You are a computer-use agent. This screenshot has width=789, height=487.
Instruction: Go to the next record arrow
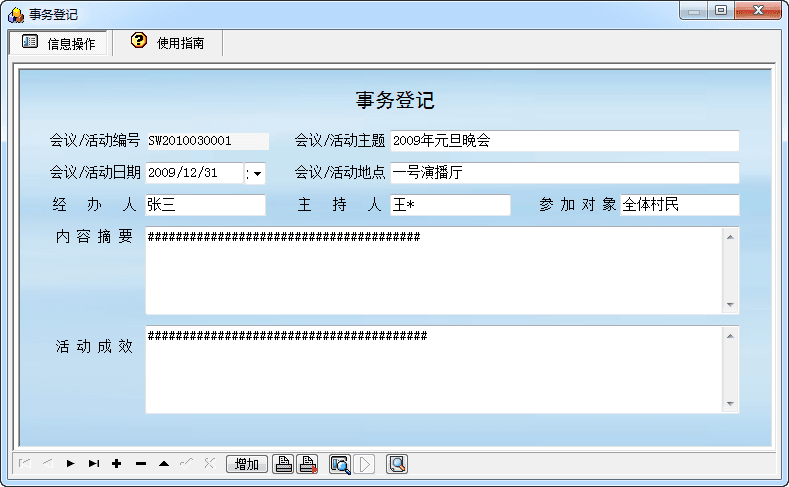pyautogui.click(x=71, y=464)
